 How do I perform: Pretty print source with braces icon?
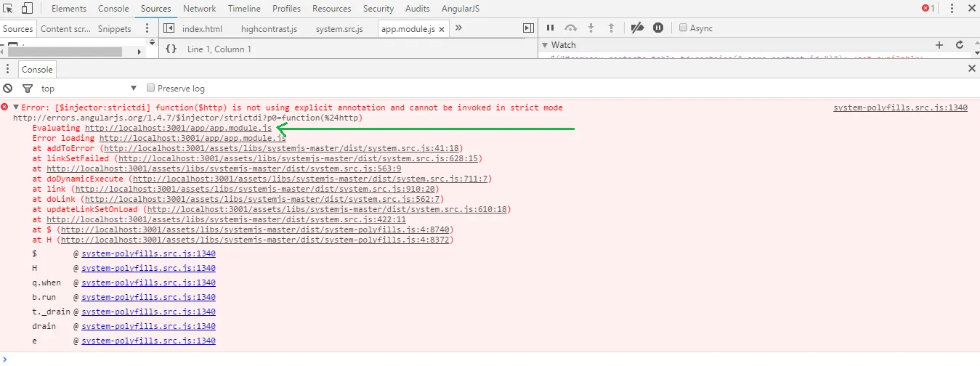(x=171, y=49)
